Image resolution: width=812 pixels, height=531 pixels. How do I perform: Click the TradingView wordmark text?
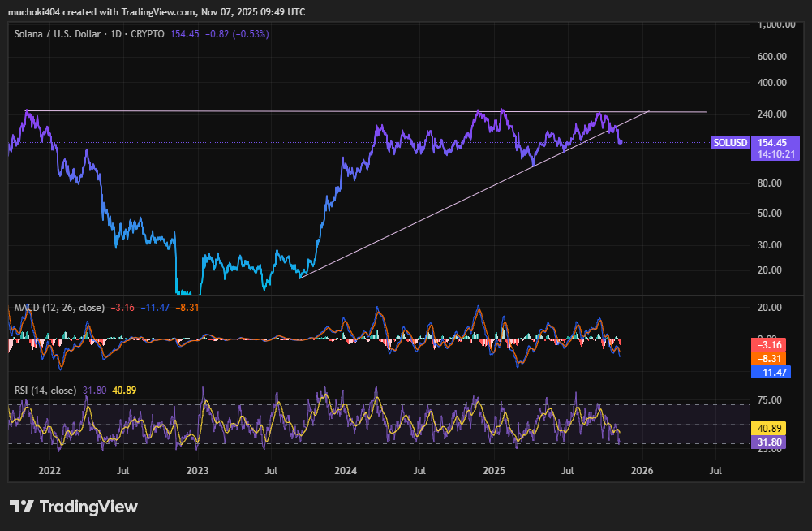(x=88, y=507)
